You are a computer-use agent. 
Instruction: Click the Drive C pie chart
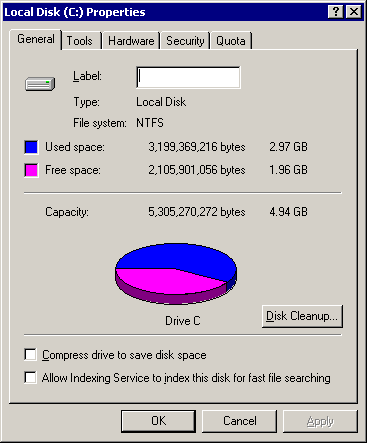pos(176,273)
